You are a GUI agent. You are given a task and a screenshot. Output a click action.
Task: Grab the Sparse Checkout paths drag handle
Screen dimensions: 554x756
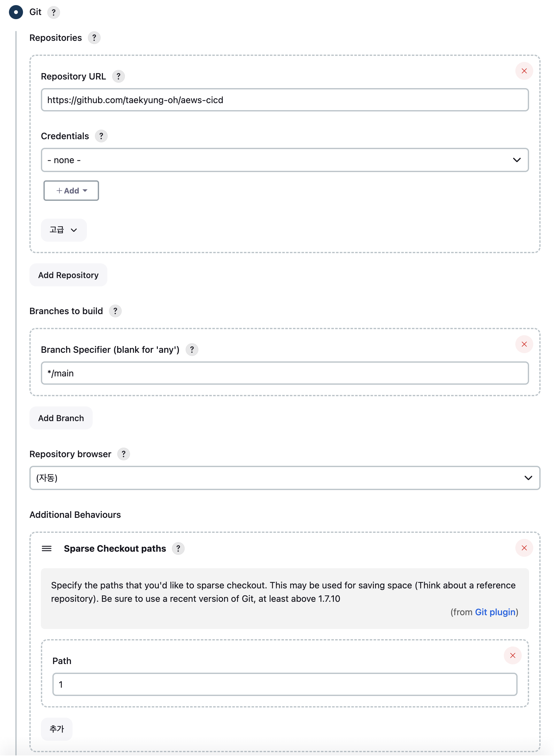click(x=47, y=548)
